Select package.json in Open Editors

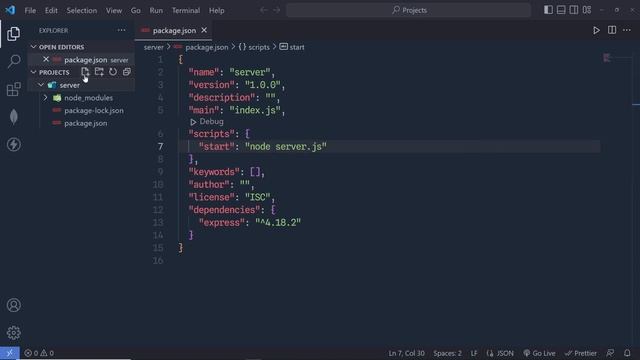tap(85, 60)
